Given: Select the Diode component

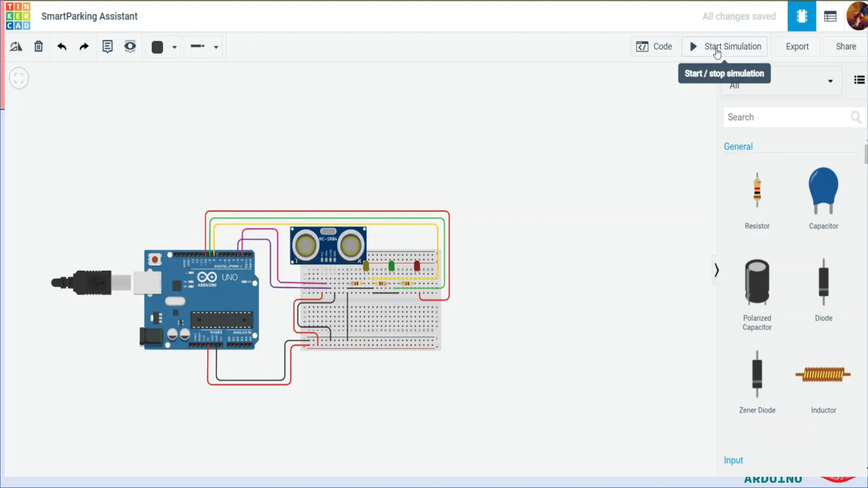Looking at the screenshot, I should tap(823, 291).
